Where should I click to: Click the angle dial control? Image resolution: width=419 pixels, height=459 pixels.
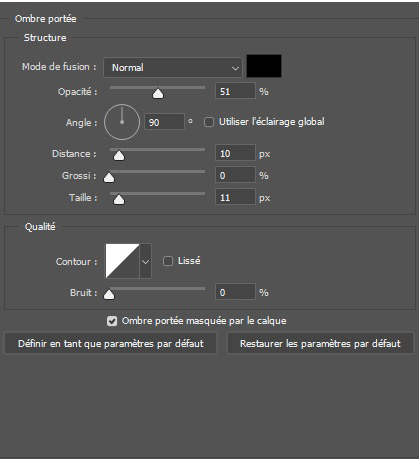click(122, 122)
